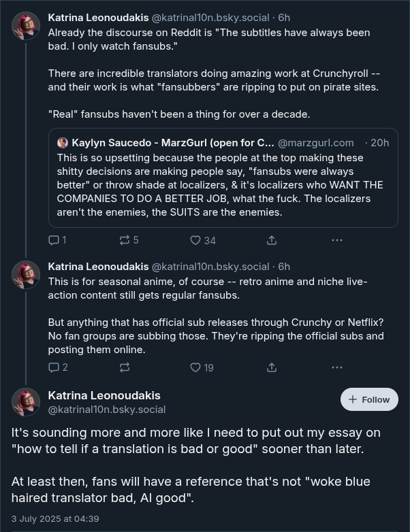The height and width of the screenshot is (532, 410).
Task: Open Kaylyn Saucedo - MarzGurl's profile name
Action: pos(173,143)
